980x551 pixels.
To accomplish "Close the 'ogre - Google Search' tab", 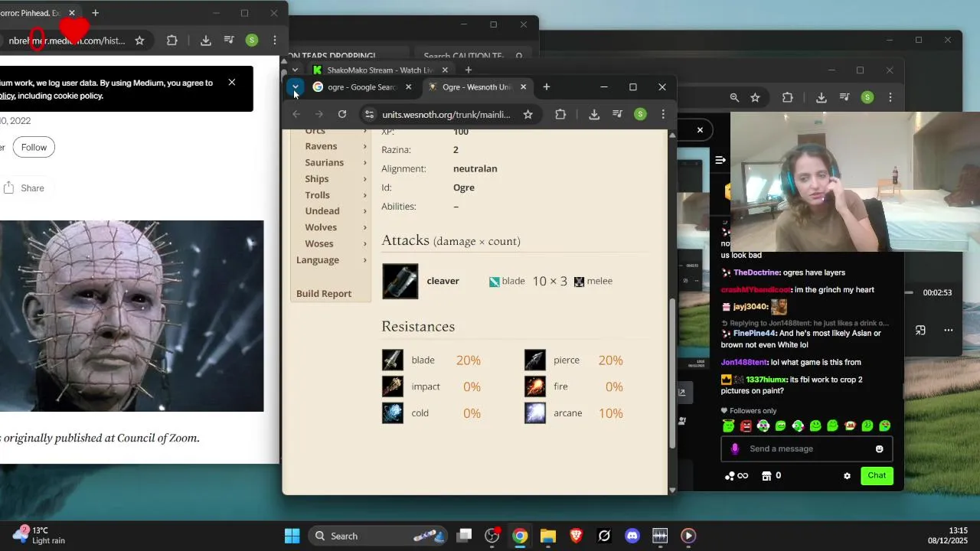I will (x=408, y=87).
